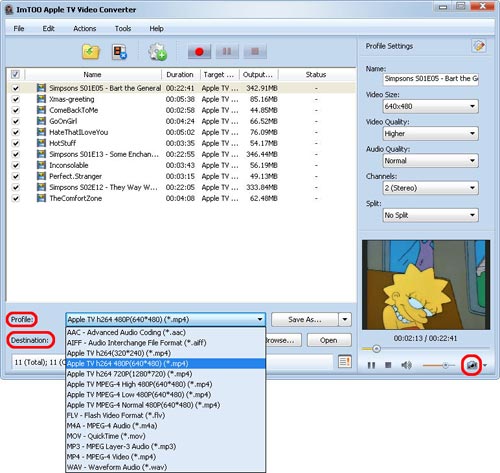Click the Browse... button

coord(283,340)
